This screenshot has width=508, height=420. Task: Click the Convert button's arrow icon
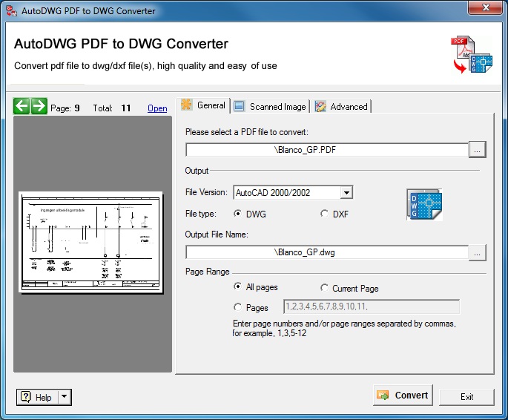click(383, 395)
